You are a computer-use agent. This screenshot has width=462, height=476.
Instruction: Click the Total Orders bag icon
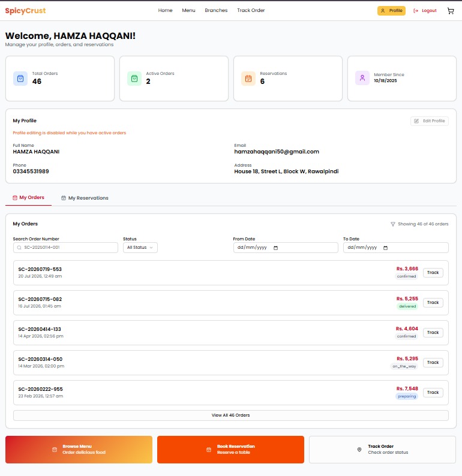20,79
